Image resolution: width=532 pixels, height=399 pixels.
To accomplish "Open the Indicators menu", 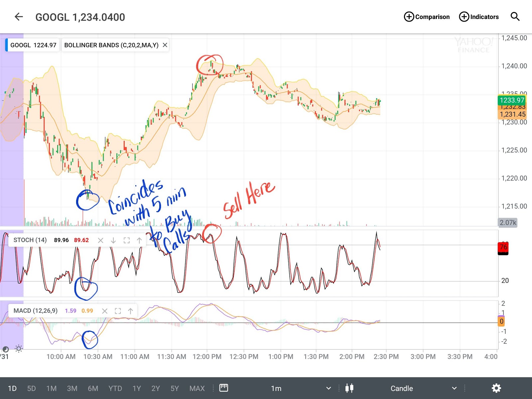I will pyautogui.click(x=479, y=17).
